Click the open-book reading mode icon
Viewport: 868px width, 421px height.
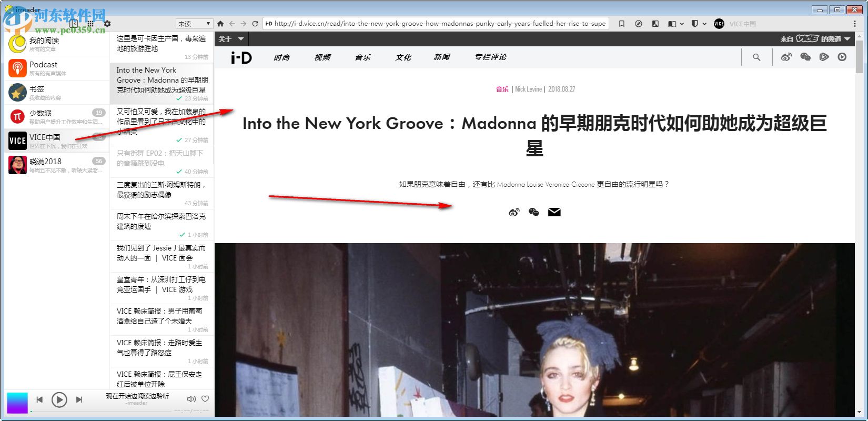click(672, 24)
